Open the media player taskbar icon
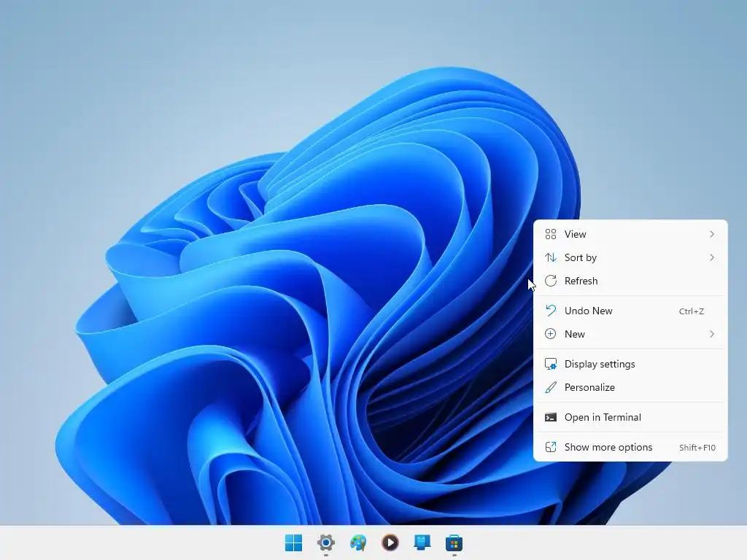This screenshot has width=747, height=560. [390, 542]
